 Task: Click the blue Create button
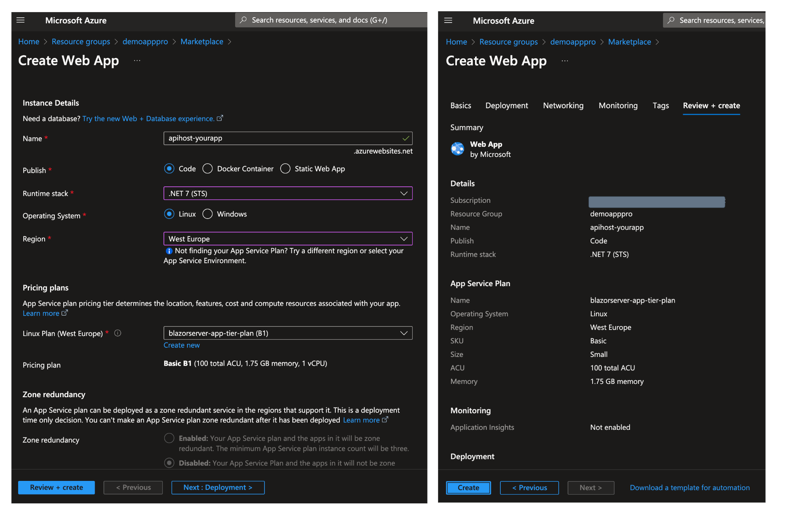pos(468,488)
